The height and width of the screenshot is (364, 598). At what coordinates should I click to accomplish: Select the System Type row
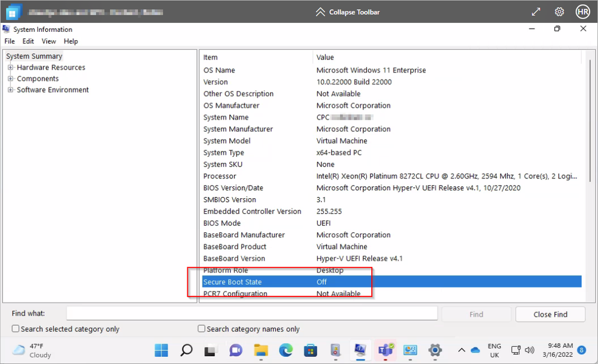click(391, 153)
